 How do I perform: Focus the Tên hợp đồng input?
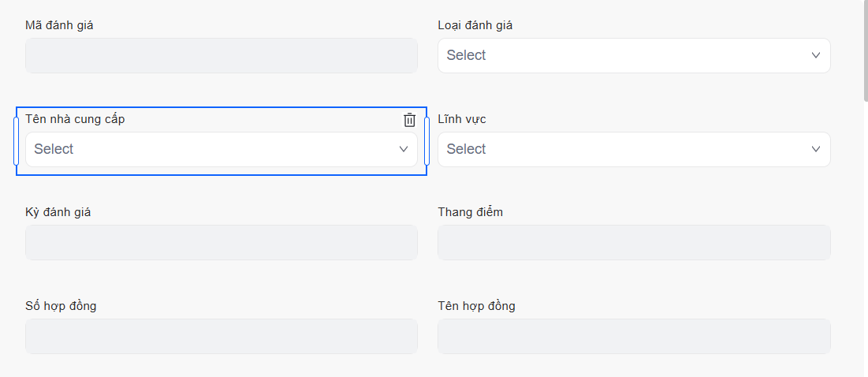[634, 336]
